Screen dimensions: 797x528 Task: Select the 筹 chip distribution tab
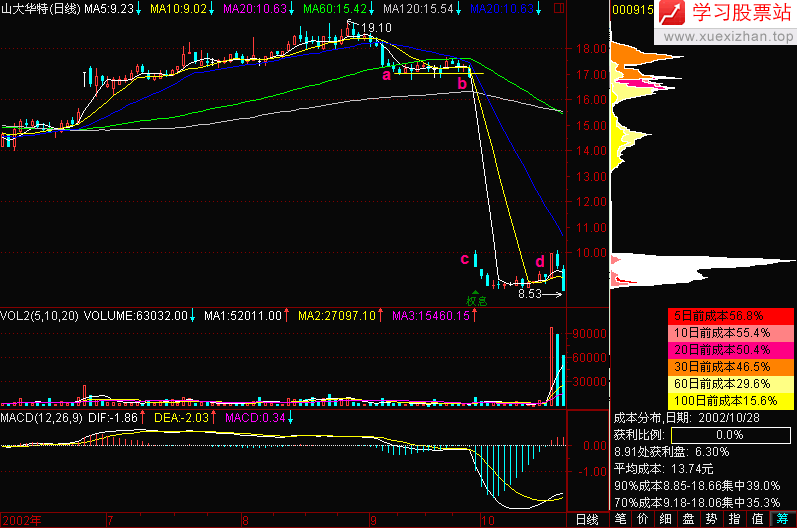tap(782, 519)
